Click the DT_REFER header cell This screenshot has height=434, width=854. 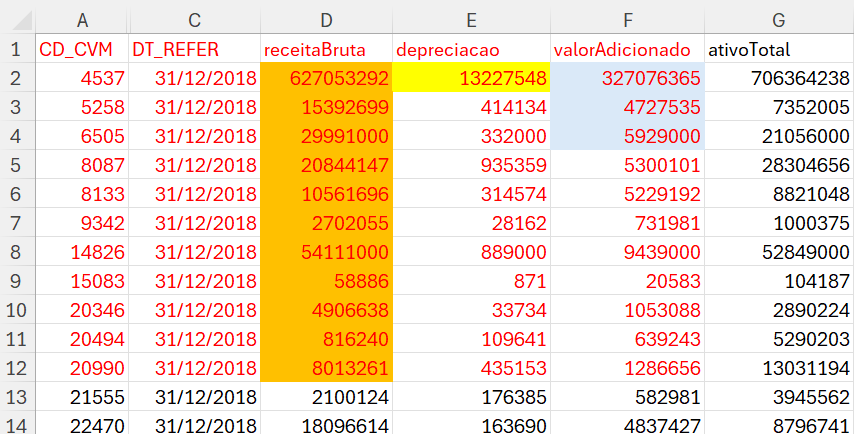[194, 49]
